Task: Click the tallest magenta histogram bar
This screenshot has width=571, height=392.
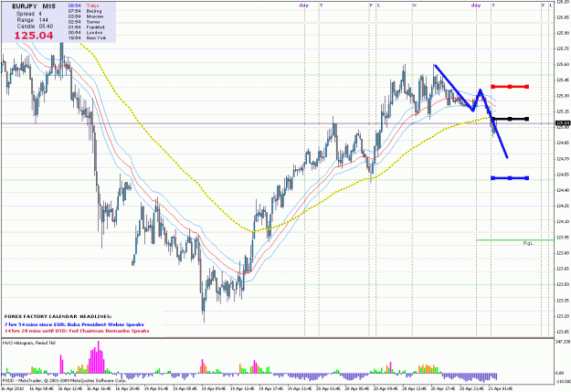Action: point(99,356)
